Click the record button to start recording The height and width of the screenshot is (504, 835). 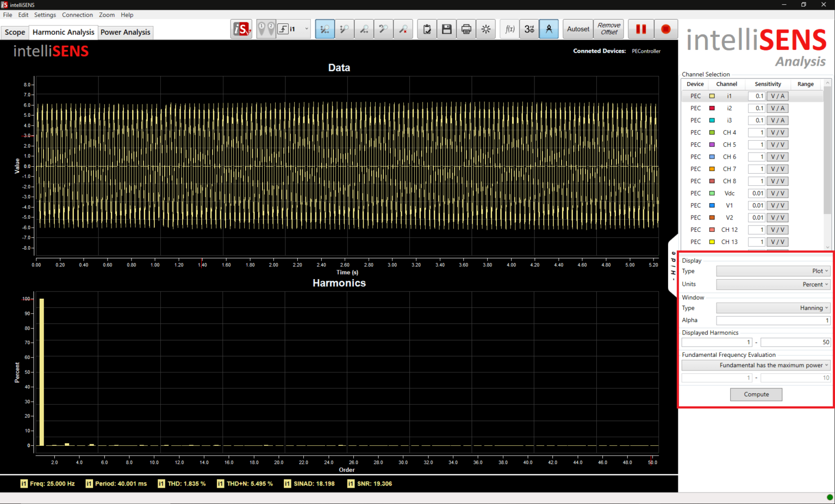pyautogui.click(x=665, y=29)
